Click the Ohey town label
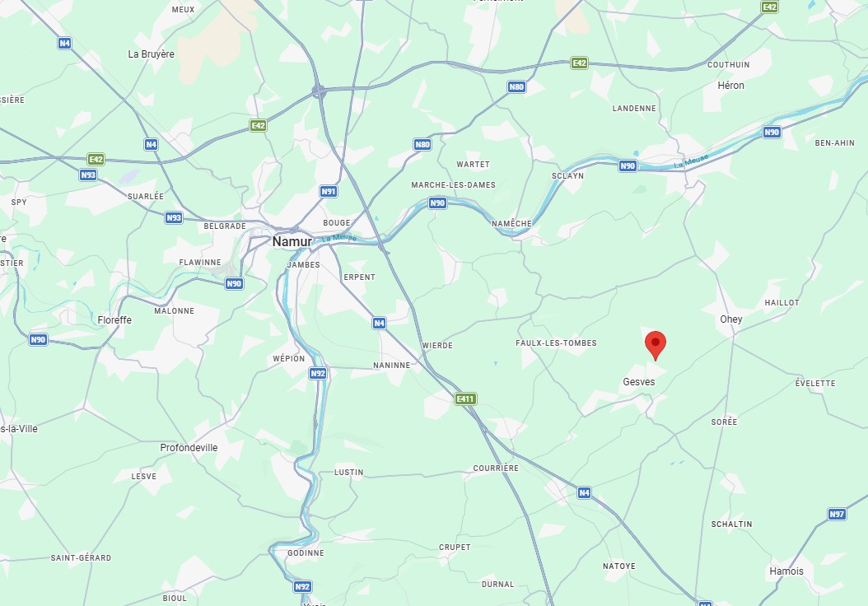Image resolution: width=868 pixels, height=606 pixels. (x=730, y=319)
